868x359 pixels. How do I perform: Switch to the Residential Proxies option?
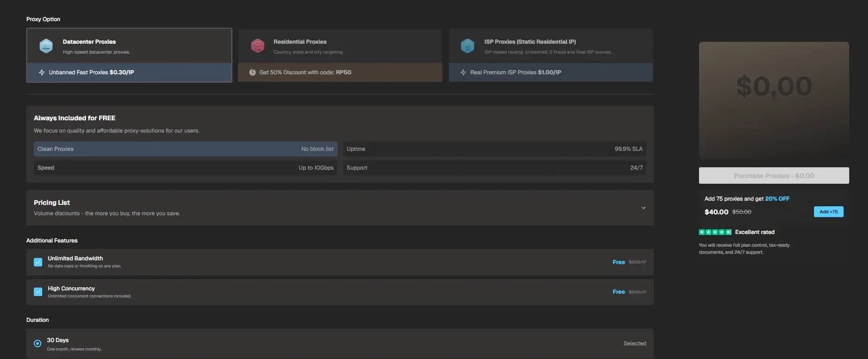pos(340,55)
